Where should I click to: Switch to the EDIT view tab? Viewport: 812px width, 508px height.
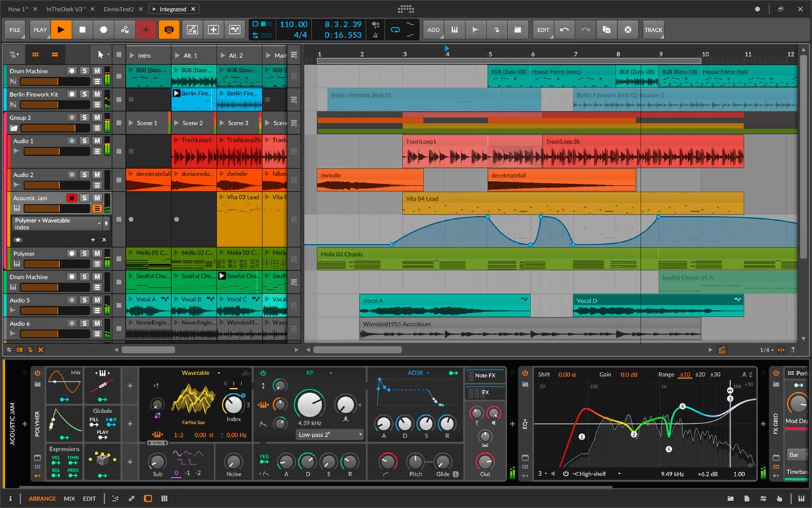click(89, 499)
